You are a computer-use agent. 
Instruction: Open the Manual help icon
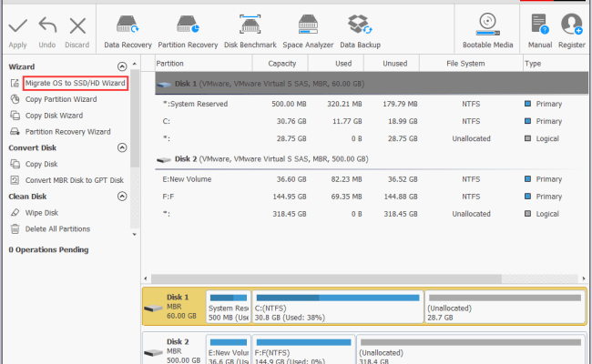(x=539, y=25)
